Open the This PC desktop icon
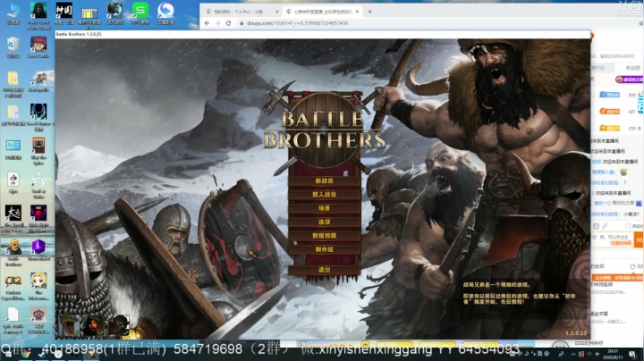The height and width of the screenshot is (361, 644). tap(13, 13)
